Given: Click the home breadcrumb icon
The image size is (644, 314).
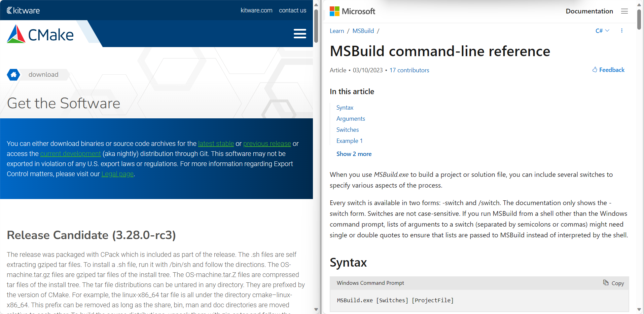Looking at the screenshot, I should 13,75.
